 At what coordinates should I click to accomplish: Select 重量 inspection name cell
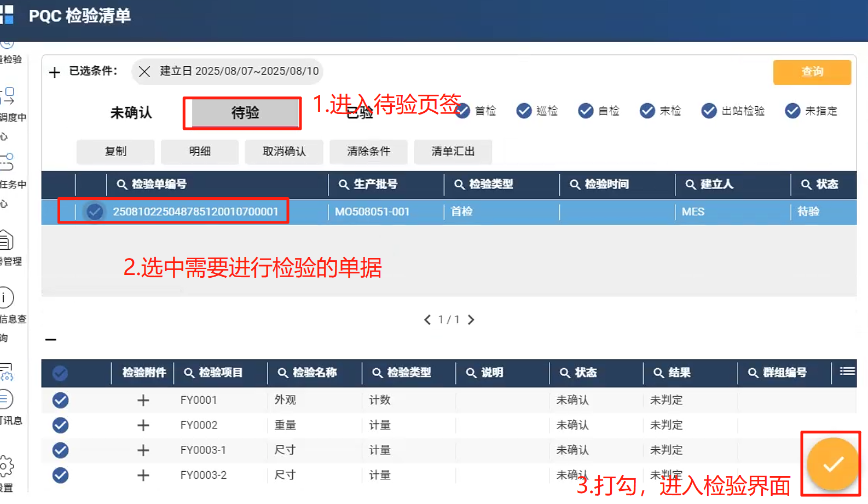pyautogui.click(x=285, y=425)
